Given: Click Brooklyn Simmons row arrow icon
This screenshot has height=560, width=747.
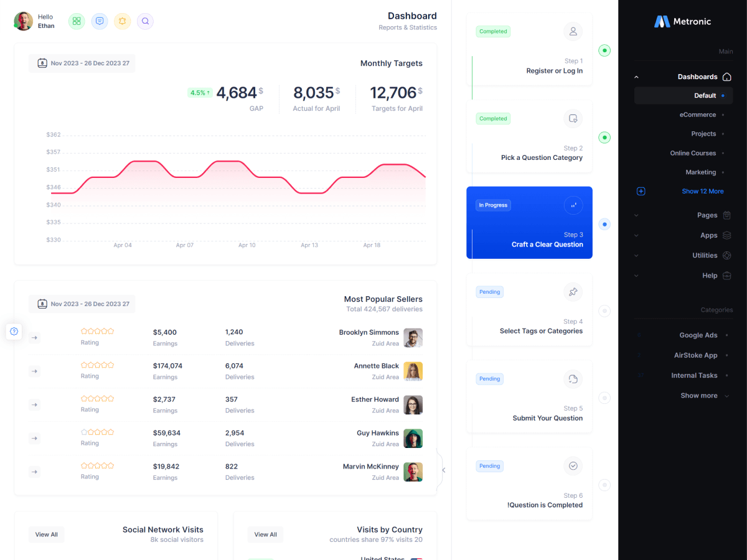Looking at the screenshot, I should (35, 337).
